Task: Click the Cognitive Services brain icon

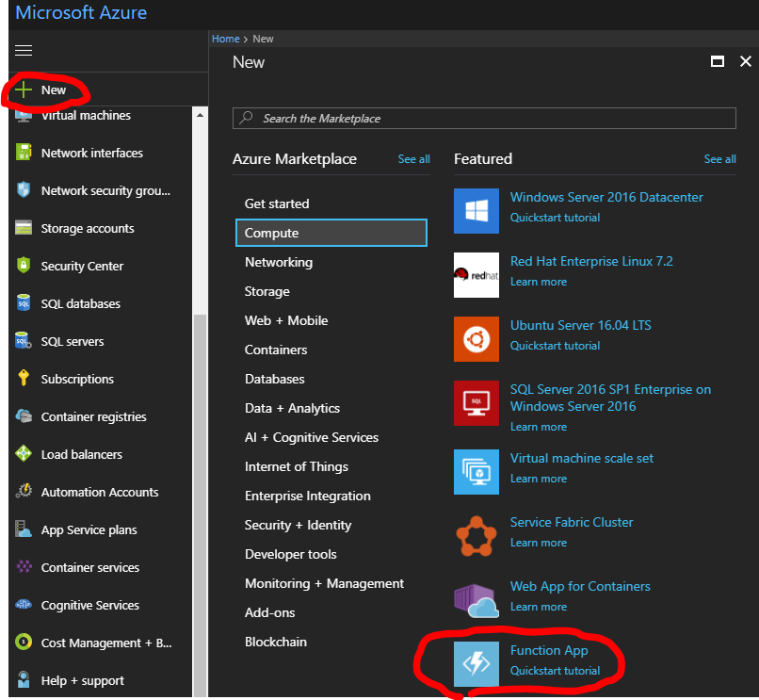Action: point(24,605)
